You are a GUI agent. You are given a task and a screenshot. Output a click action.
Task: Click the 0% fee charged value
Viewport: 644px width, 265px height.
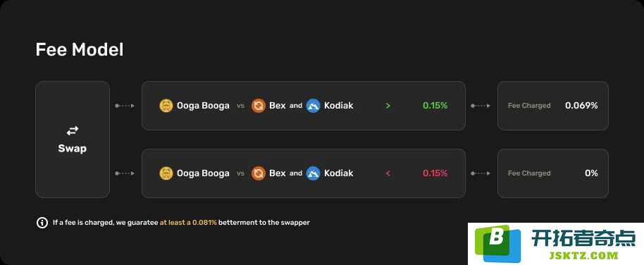click(591, 173)
